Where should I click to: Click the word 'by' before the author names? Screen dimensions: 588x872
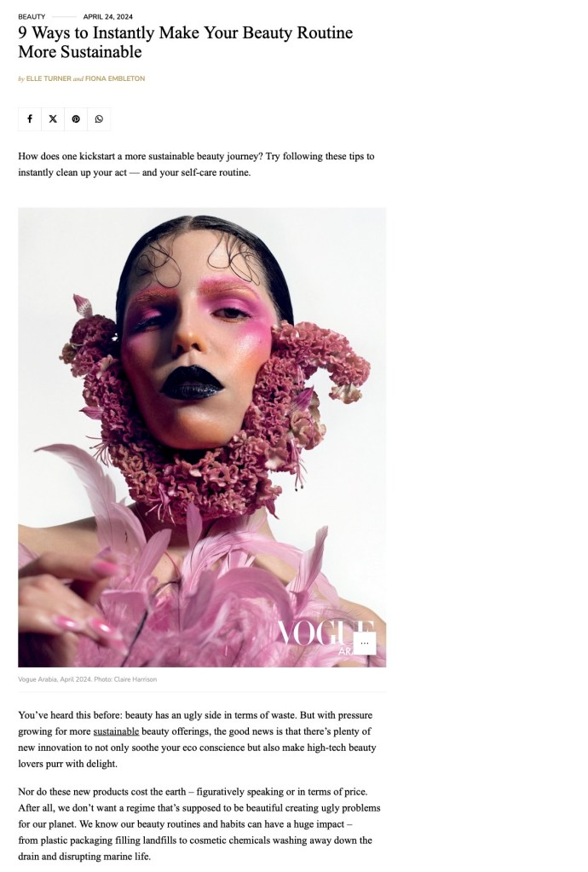21,78
